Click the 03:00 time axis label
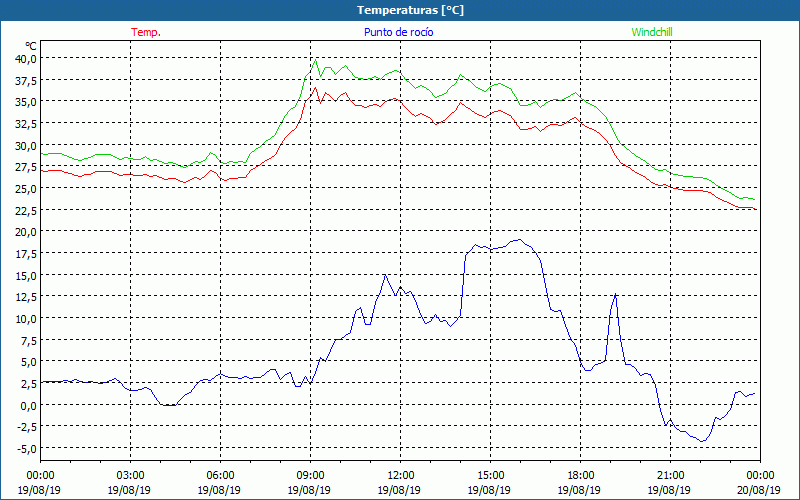Viewport: 800px width, 500px height. 130,476
